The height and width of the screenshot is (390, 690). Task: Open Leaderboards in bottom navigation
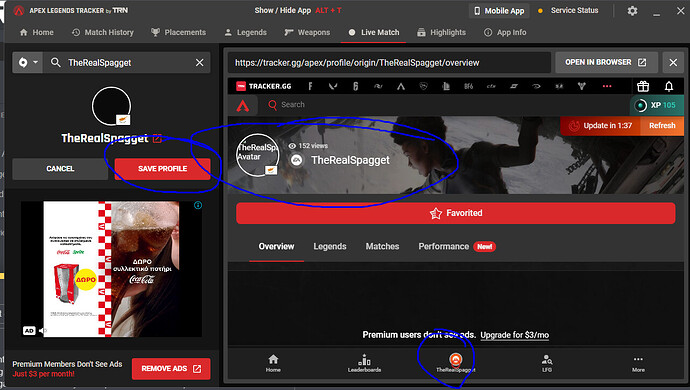[x=364, y=363]
